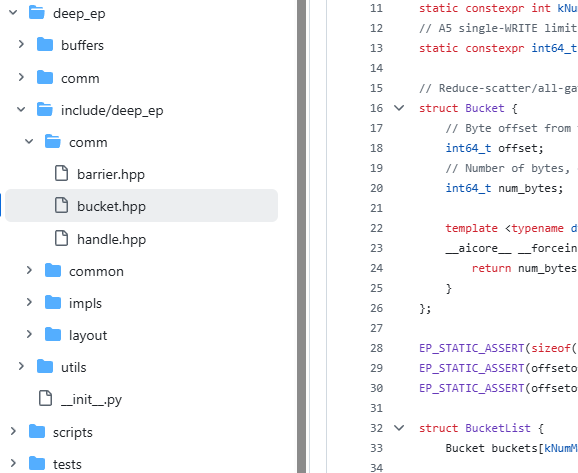Viewport: 578px width, 473px height.
Task: Open the barrier.hpp file
Action: (111, 174)
